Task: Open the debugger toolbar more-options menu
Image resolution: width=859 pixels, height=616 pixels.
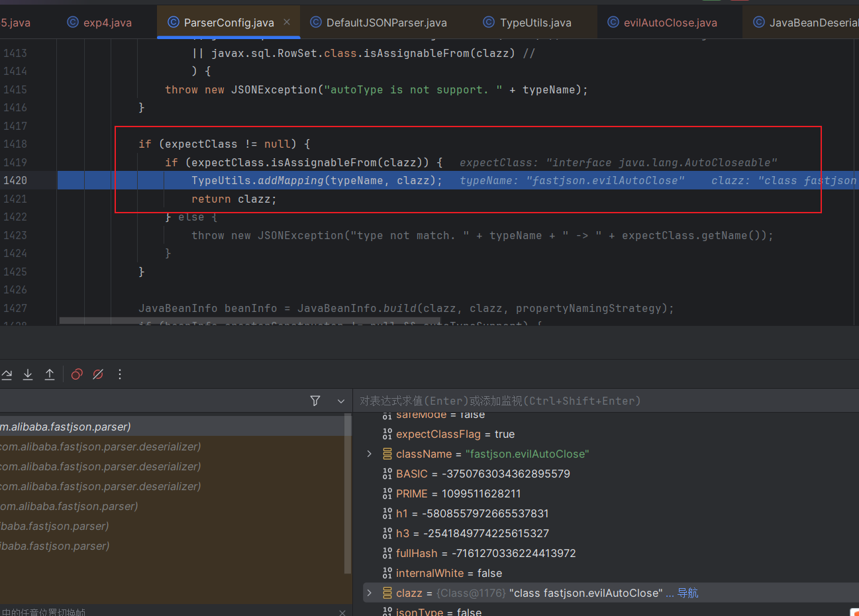Action: point(120,374)
